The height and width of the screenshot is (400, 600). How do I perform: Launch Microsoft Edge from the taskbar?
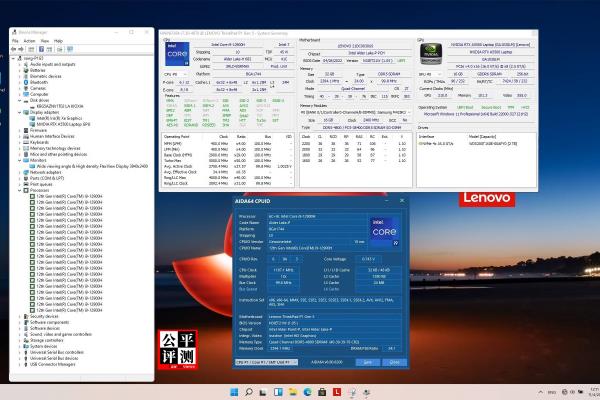(x=308, y=392)
